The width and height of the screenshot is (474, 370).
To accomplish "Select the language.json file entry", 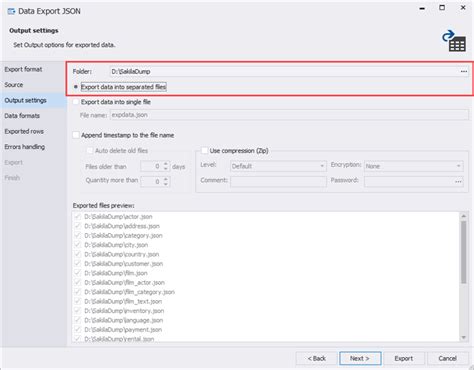I will [x=124, y=320].
